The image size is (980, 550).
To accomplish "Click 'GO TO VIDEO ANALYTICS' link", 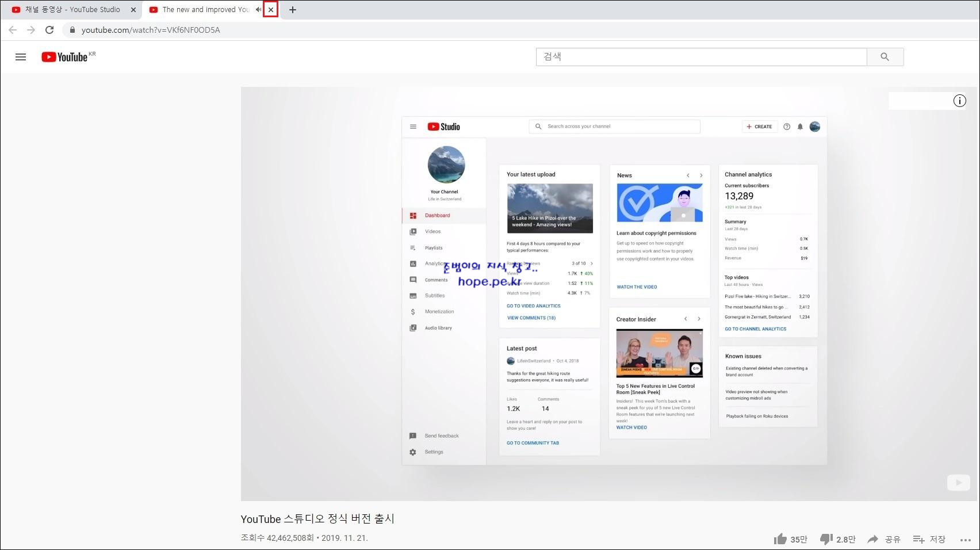I will (x=534, y=306).
